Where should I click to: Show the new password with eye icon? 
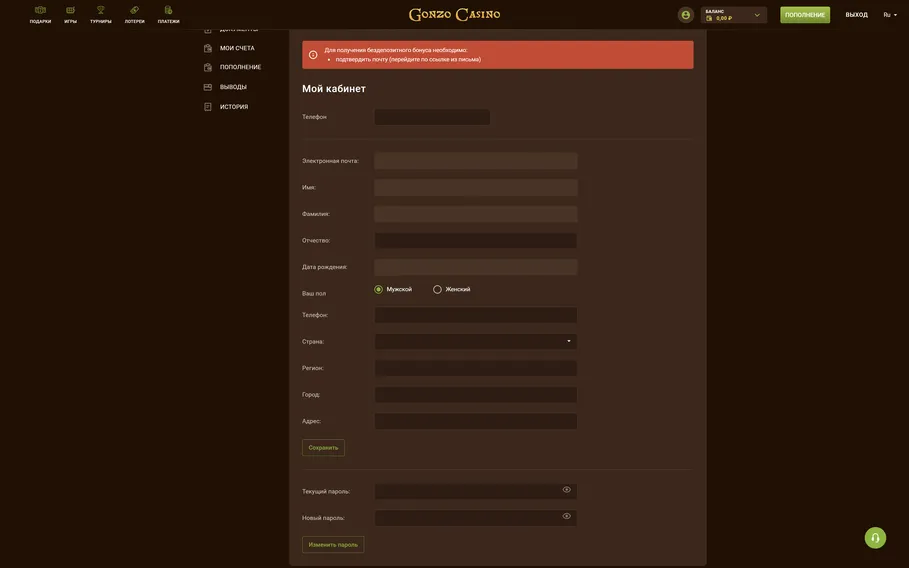point(566,517)
